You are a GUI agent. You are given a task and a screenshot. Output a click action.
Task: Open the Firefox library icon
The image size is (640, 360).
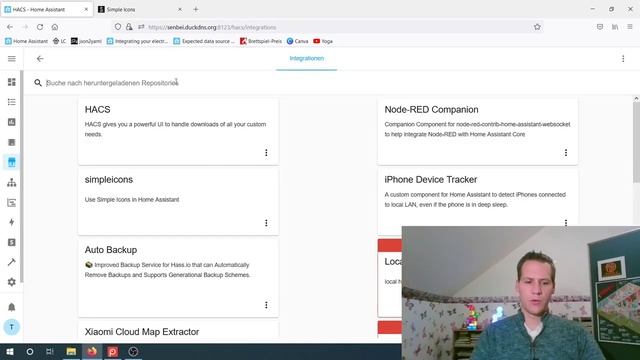point(615,27)
